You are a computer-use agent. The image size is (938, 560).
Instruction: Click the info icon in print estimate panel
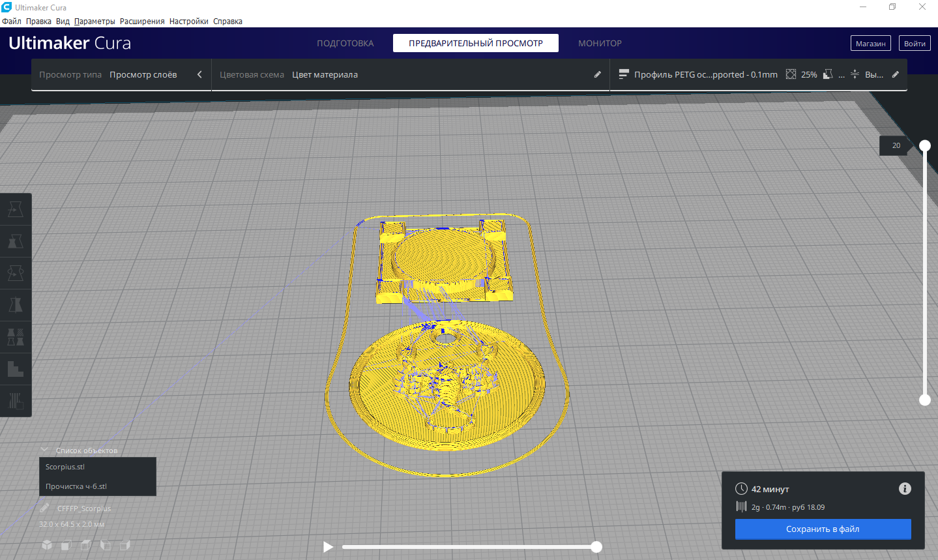pos(905,488)
